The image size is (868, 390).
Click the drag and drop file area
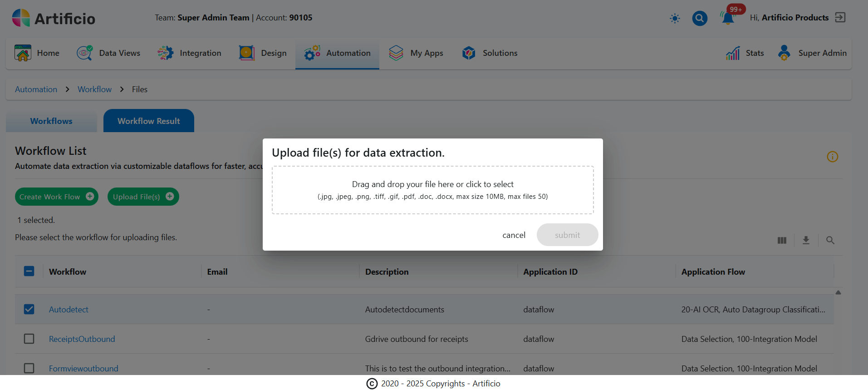(432, 190)
